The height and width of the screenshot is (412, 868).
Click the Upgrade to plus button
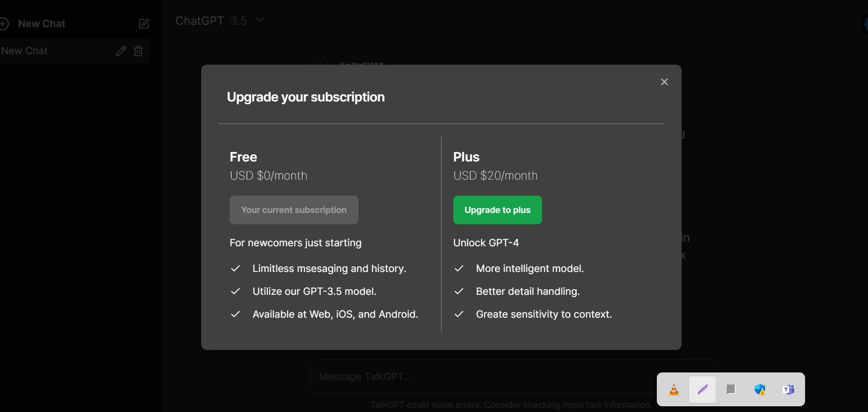pyautogui.click(x=497, y=210)
